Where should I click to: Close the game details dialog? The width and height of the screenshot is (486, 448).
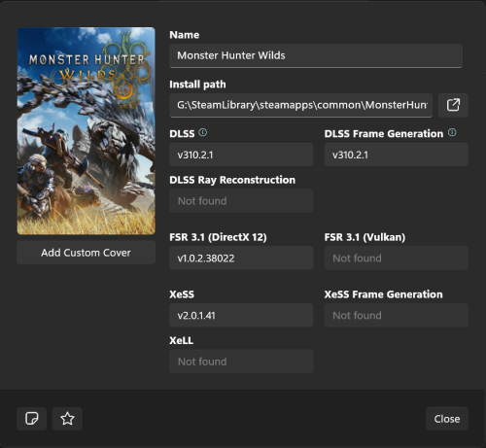click(x=447, y=419)
